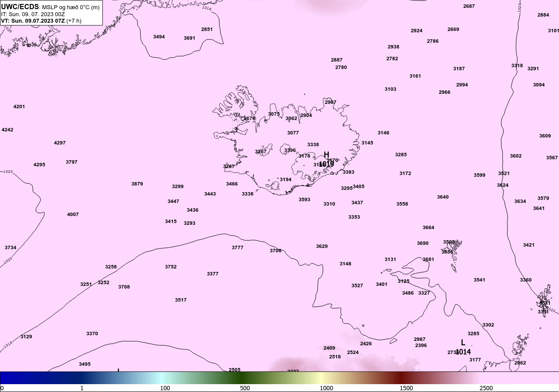559x392 pixels.
Task: Select the value 3527
Action: [357, 285]
